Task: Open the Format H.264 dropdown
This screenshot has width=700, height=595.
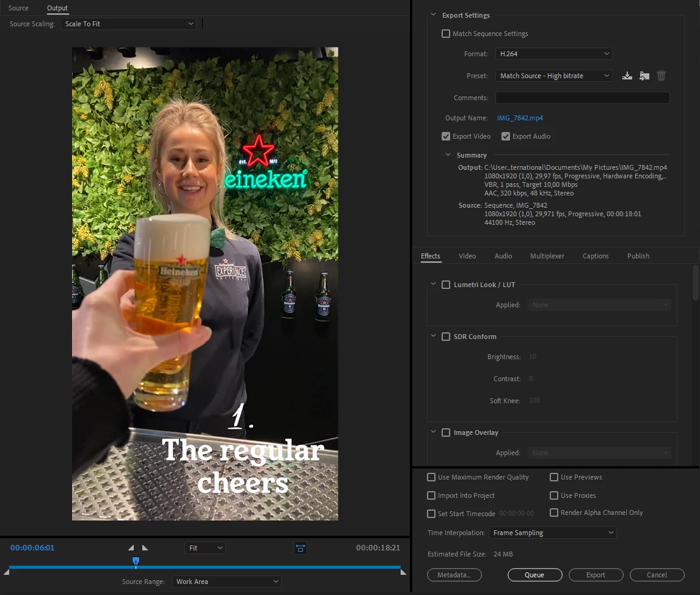Action: click(x=553, y=54)
